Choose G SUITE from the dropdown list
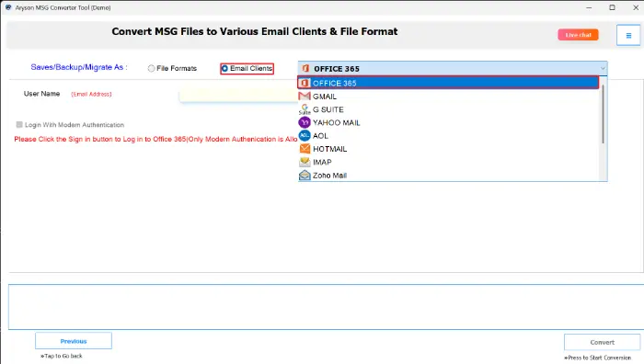 coord(449,109)
